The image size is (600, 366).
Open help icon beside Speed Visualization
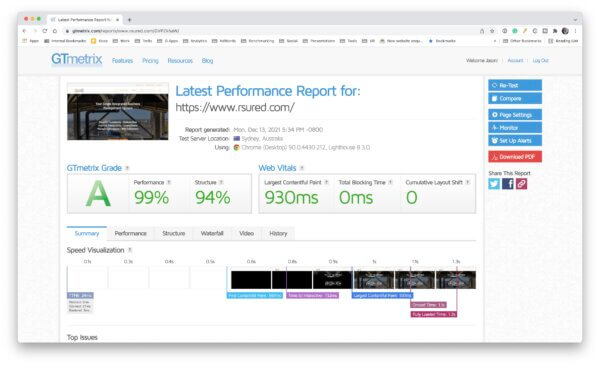click(x=130, y=250)
